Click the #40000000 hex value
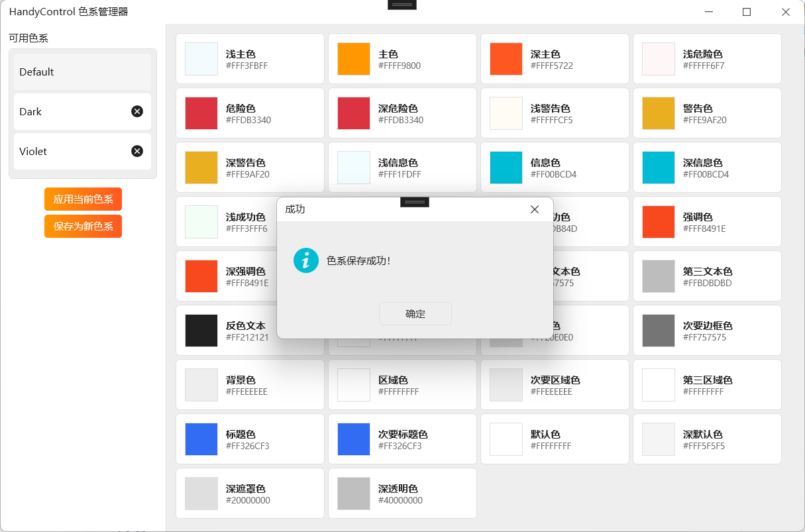The height and width of the screenshot is (532, 805). [400, 500]
